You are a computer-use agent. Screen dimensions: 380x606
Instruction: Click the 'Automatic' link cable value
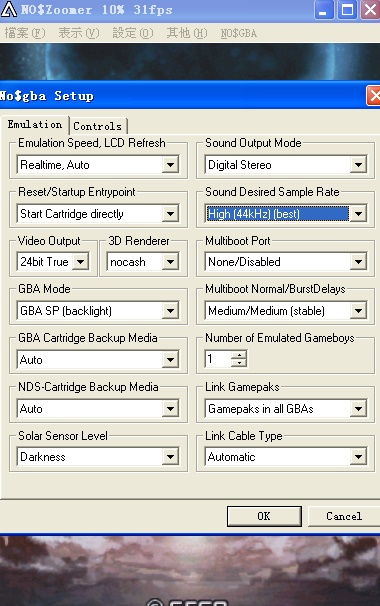(x=232, y=457)
